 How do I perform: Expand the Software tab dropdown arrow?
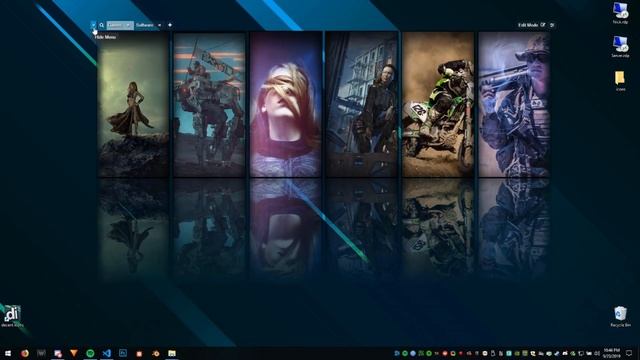[159, 25]
